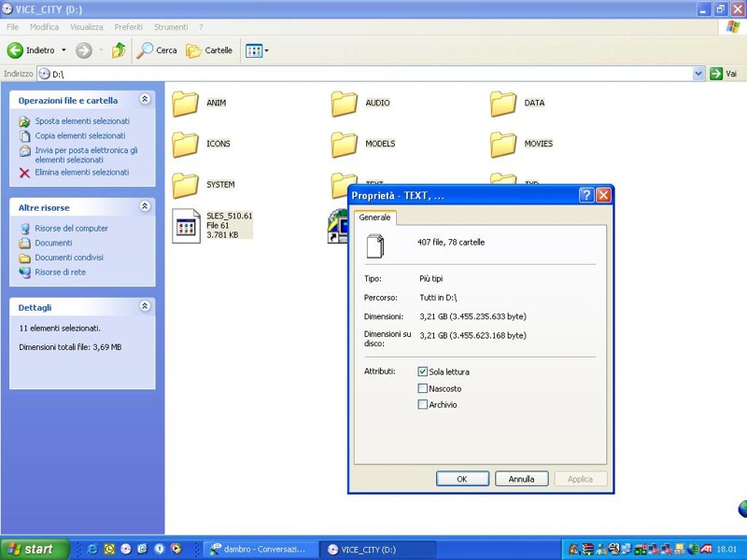Open the MOVIES folder
This screenshot has height=560, width=747.
(503, 145)
